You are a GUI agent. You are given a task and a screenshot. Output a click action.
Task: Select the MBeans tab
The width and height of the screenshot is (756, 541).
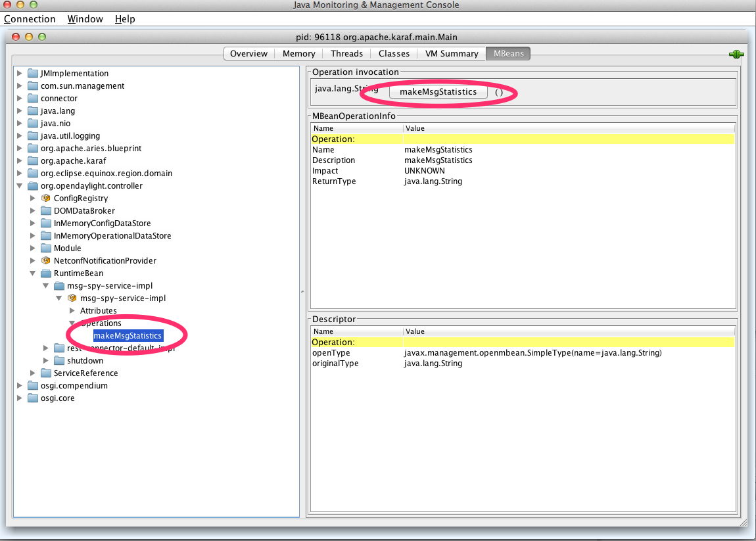tap(508, 53)
